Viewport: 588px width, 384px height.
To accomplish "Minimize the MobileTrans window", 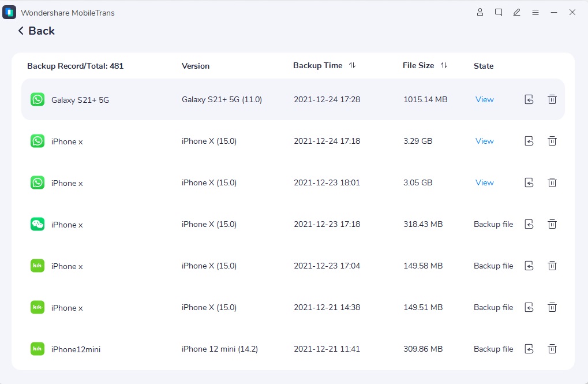I will point(554,12).
